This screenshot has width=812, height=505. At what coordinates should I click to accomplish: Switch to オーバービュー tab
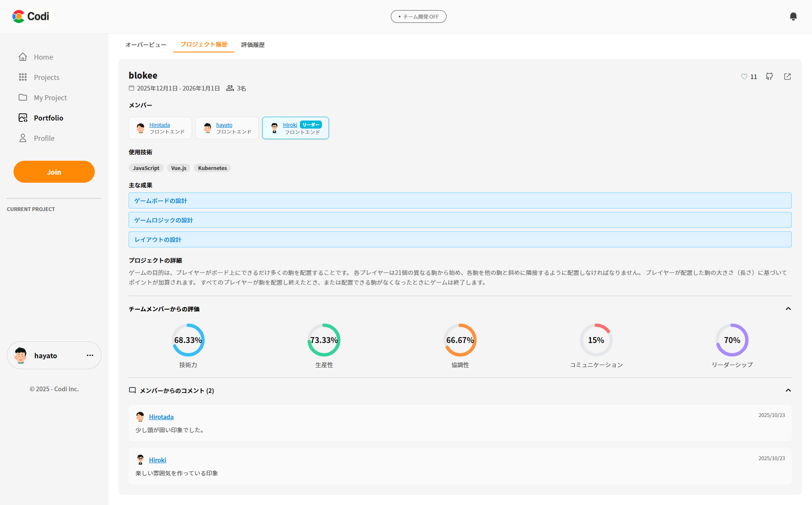coord(146,44)
